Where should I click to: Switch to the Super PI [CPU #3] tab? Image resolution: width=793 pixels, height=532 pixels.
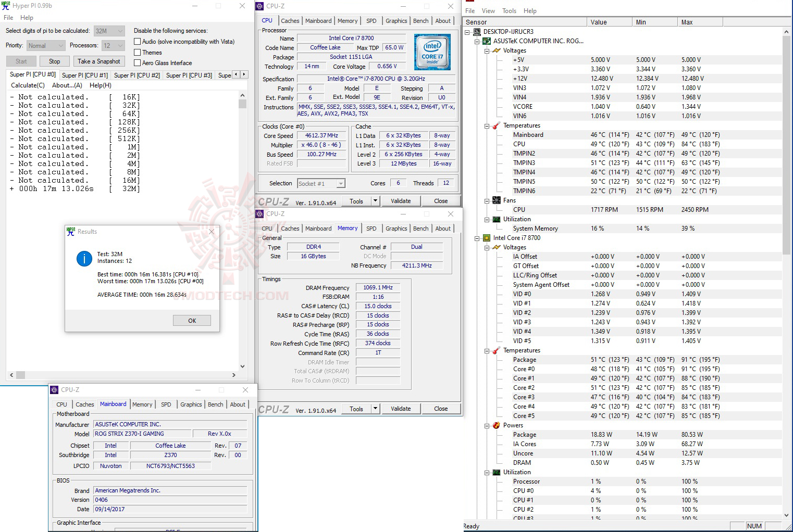[189, 75]
